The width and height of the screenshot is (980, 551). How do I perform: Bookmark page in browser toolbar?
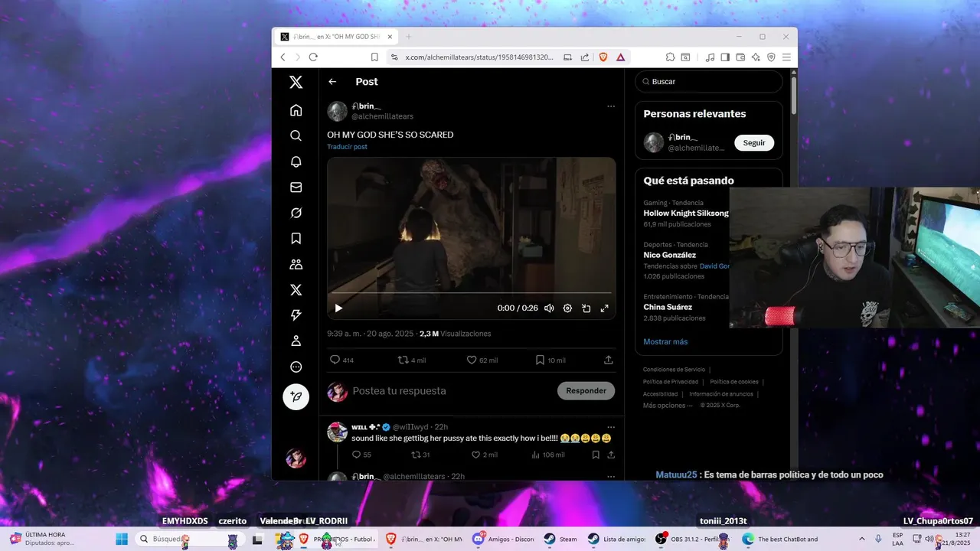coord(374,57)
